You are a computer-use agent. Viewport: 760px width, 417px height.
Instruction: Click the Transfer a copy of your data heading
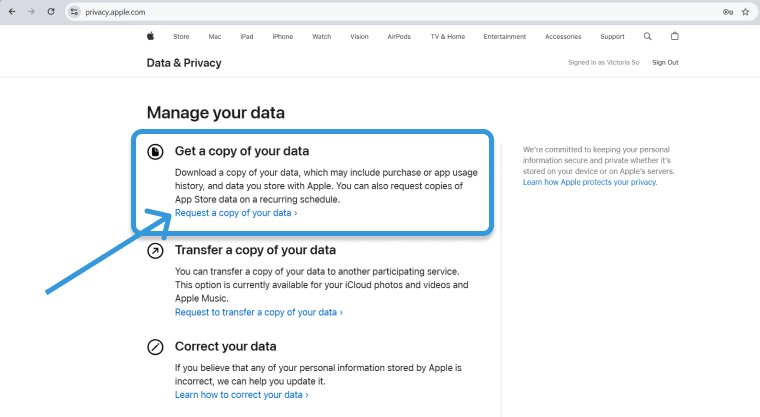(x=255, y=250)
